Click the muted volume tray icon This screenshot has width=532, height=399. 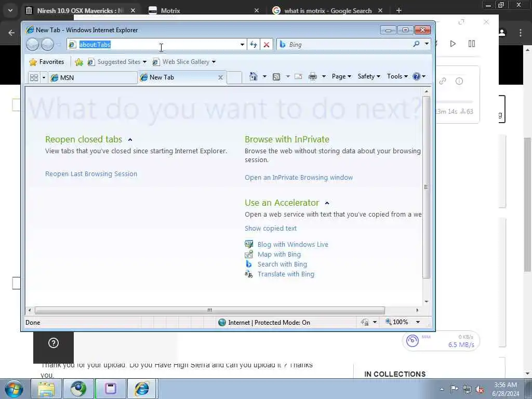pos(480,390)
